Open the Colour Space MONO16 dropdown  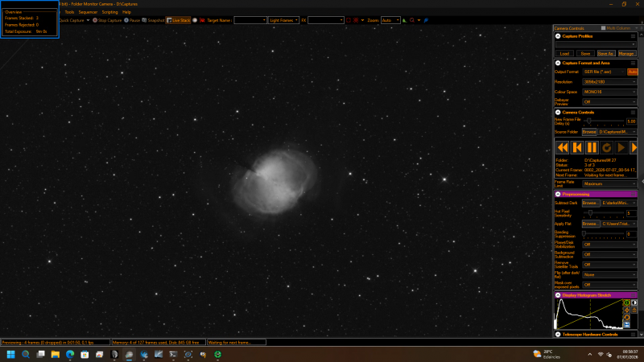tap(609, 92)
